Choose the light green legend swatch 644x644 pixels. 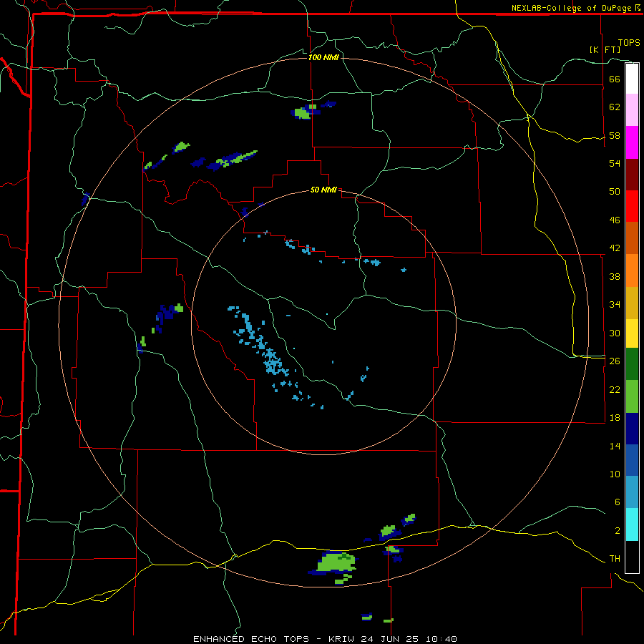point(632,396)
